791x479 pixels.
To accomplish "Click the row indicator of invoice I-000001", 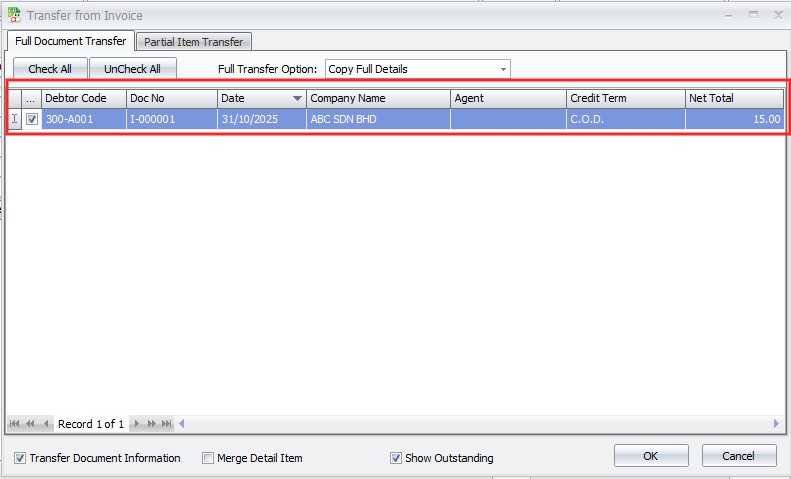I will (x=14, y=119).
